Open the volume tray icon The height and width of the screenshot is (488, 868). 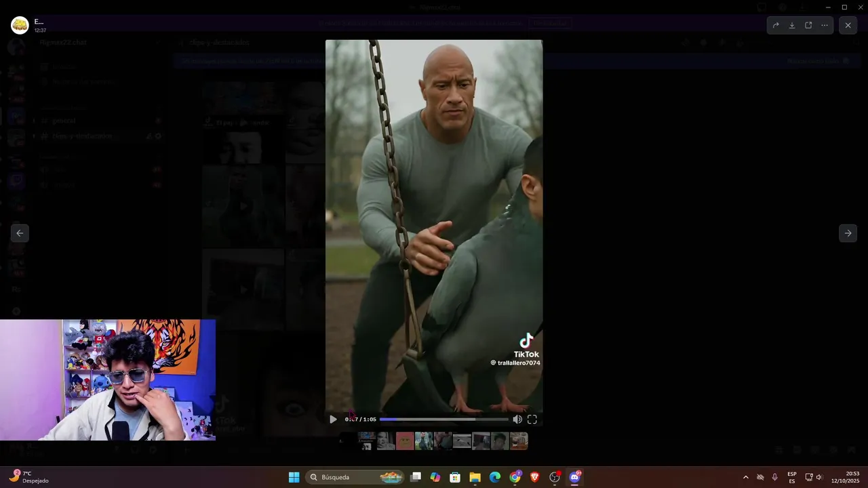pos(819,477)
